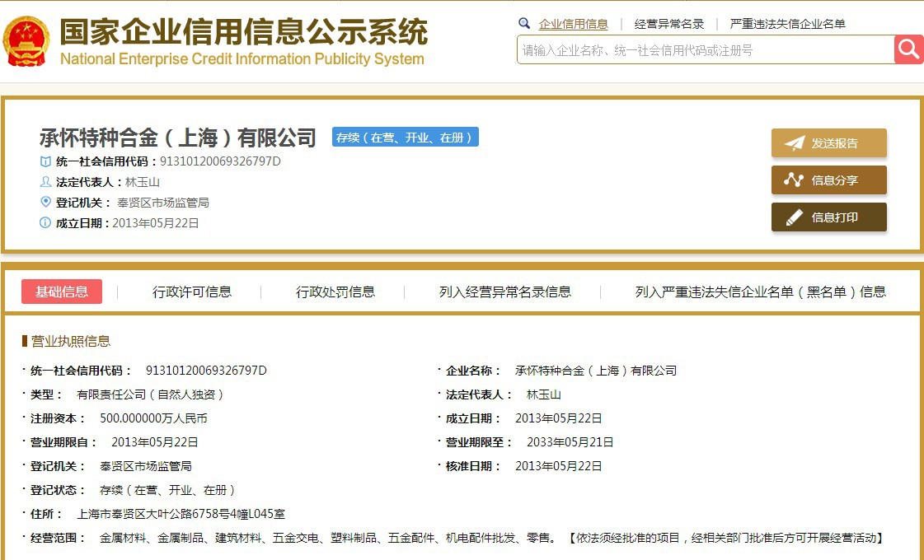Screen dimensions: 924x560
Task: Click the clock icon beside 成立日期
Action: 45,222
